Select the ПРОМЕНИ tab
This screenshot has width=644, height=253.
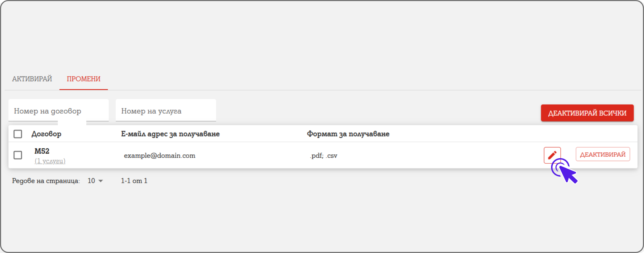coord(83,79)
